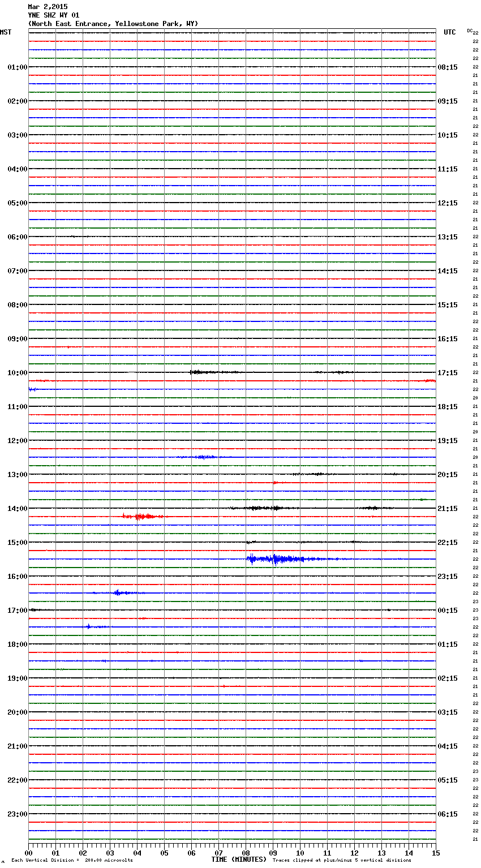Click the 10:00 MST hour label
Screen dimensions: 481x868
pos(18,373)
